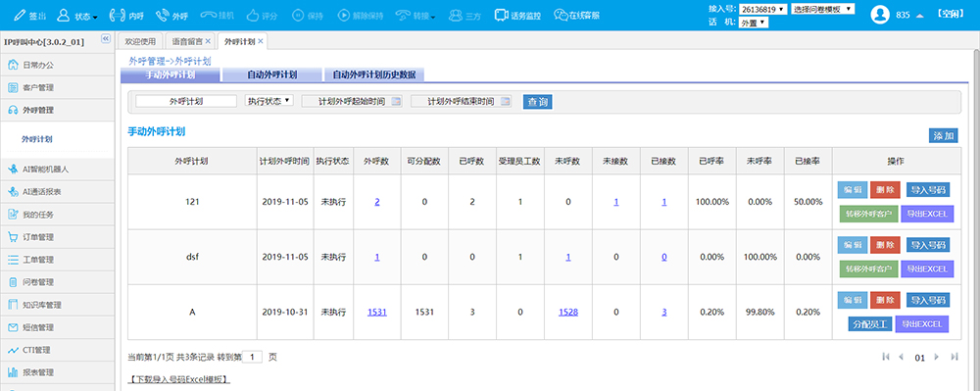Open the 话机 外置 dropdown
The height and width of the screenshot is (391, 980).
tap(753, 23)
